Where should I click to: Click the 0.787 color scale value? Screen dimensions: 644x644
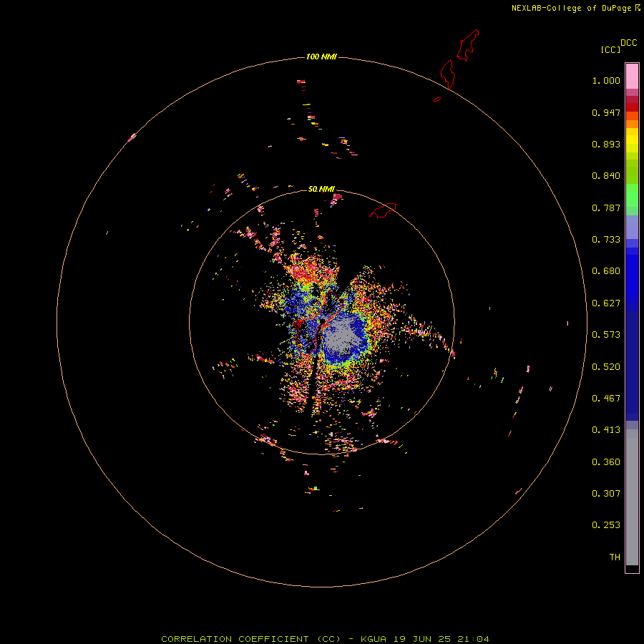(x=606, y=208)
